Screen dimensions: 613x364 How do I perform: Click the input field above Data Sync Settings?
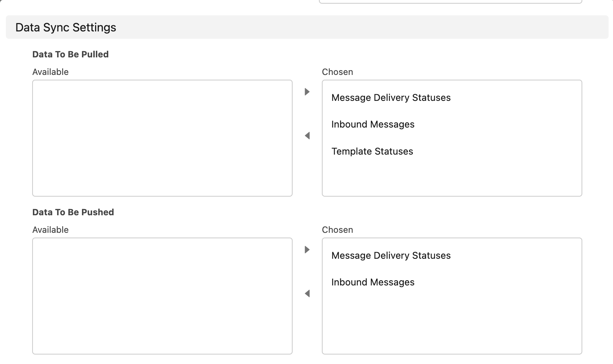coord(450,1)
